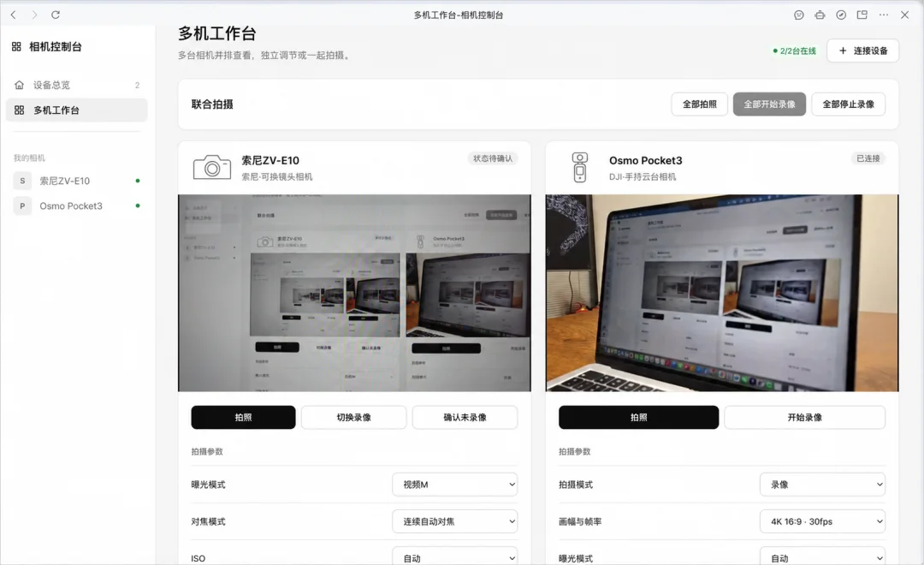Image resolution: width=924 pixels, height=565 pixels.
Task: Click the 索尼ZV-E10 card title
Action: tap(270, 160)
